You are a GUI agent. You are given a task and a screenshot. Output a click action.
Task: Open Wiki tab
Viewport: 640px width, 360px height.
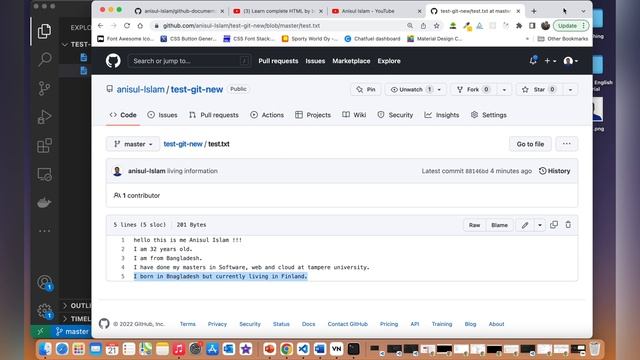click(354, 115)
